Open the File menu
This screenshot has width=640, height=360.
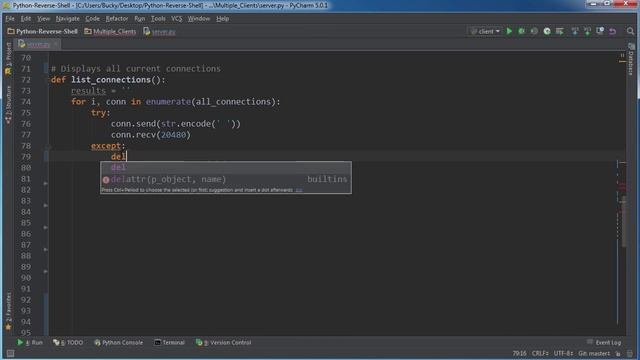pyautogui.click(x=10, y=18)
